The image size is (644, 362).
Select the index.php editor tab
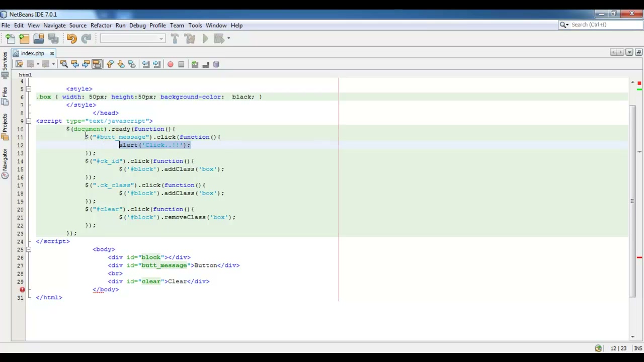pyautogui.click(x=32, y=53)
